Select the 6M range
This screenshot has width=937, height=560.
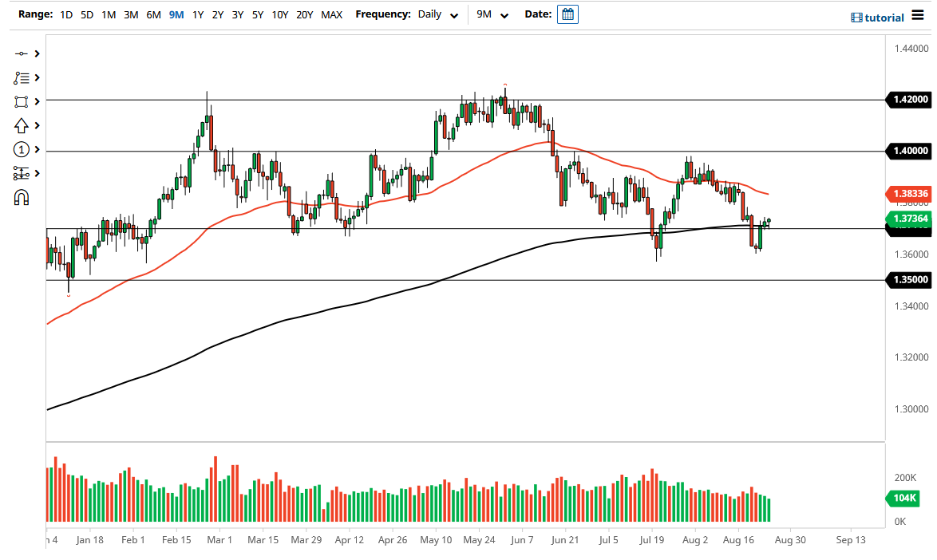[153, 14]
